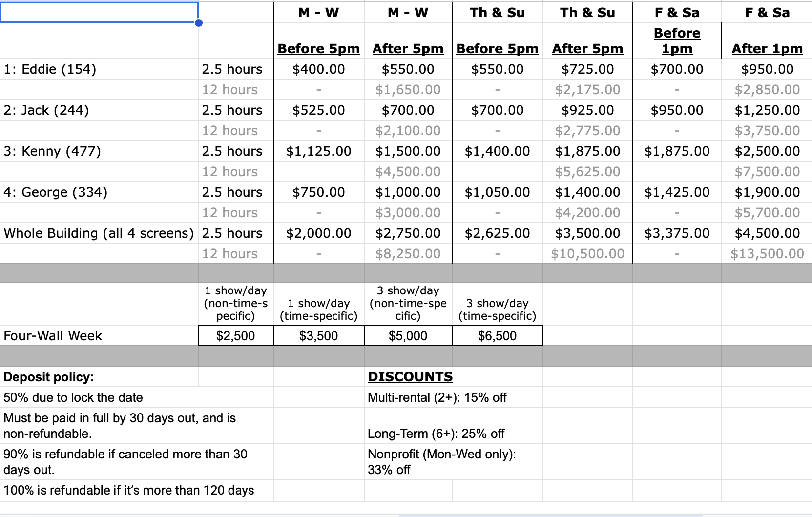Screen dimensions: 812x517
Task: Click the "Before 1pm" column header
Action: point(677,41)
